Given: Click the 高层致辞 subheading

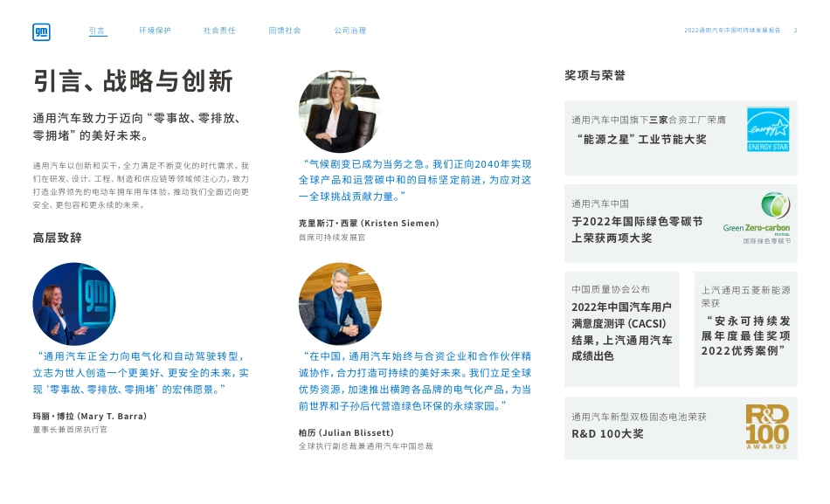Looking at the screenshot, I should pyautogui.click(x=57, y=238).
